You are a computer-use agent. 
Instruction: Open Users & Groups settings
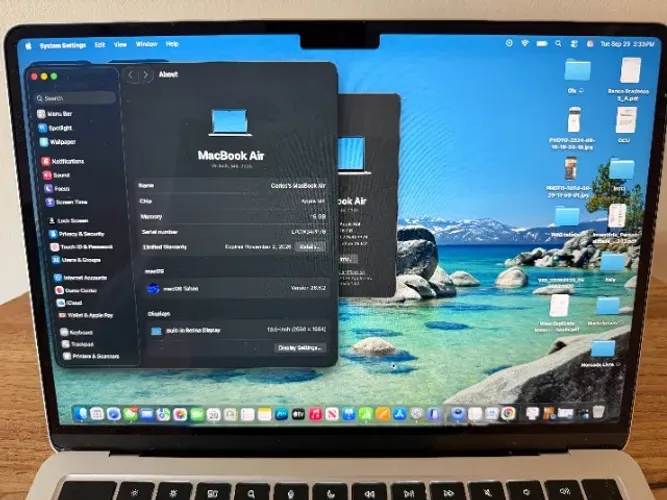tap(77, 260)
